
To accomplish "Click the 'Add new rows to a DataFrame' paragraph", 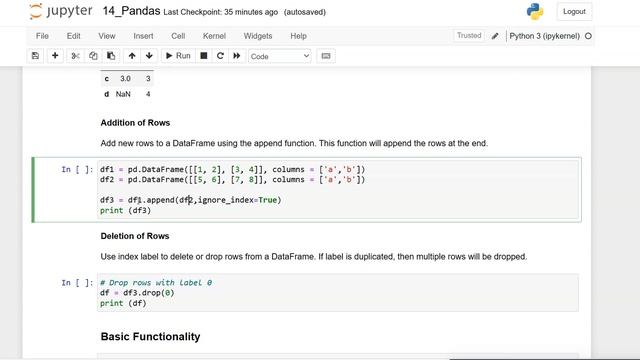I will click(x=294, y=143).
